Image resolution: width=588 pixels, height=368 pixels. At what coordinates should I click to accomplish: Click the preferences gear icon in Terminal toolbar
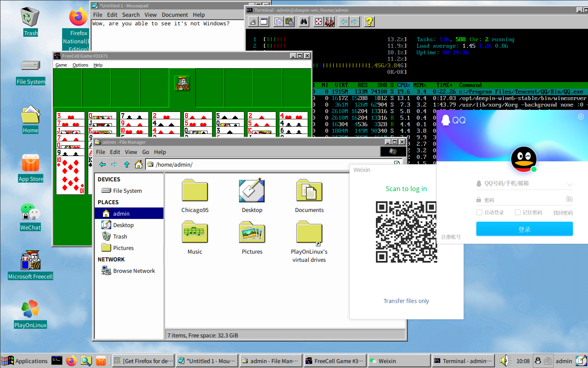329,22
